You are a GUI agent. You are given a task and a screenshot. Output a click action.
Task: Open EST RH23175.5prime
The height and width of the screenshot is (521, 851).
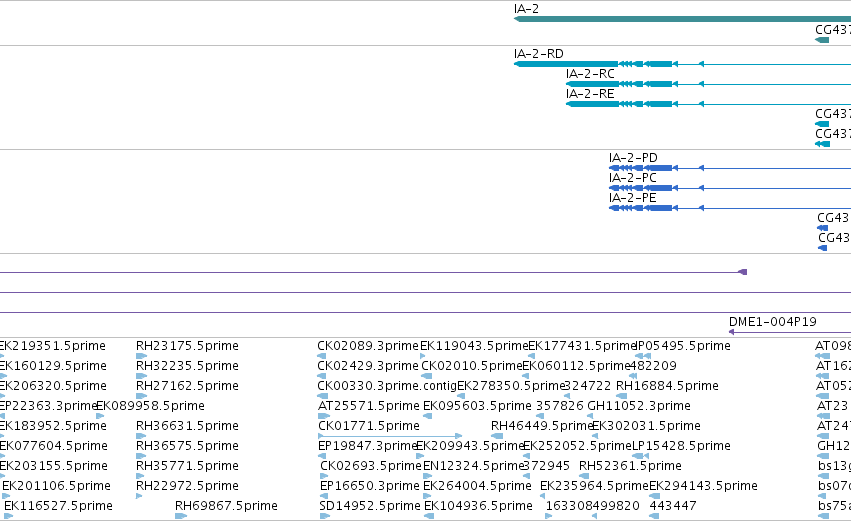[187, 346]
